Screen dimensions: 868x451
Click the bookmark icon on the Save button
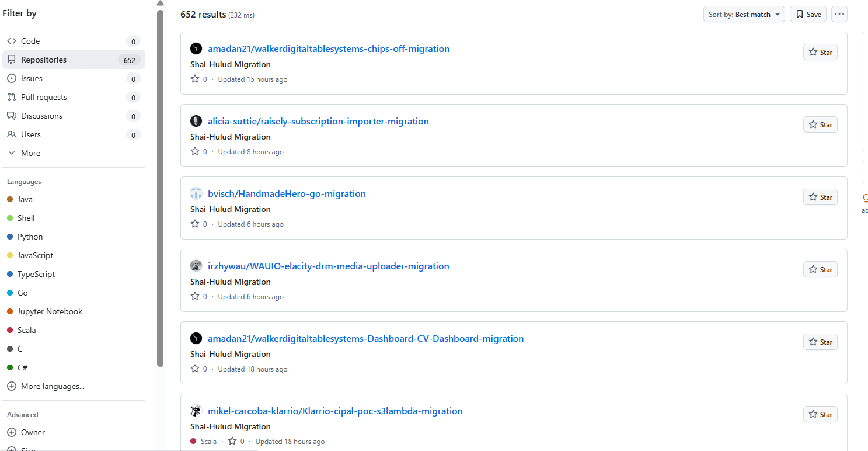pyautogui.click(x=799, y=14)
